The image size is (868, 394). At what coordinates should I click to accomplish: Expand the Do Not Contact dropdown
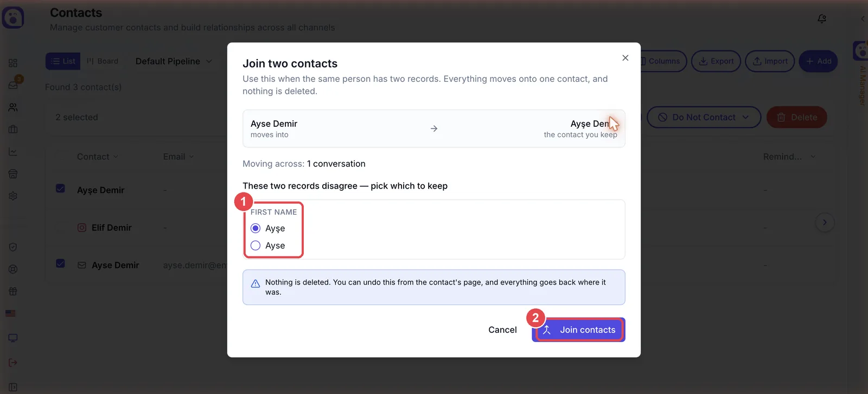pos(704,117)
